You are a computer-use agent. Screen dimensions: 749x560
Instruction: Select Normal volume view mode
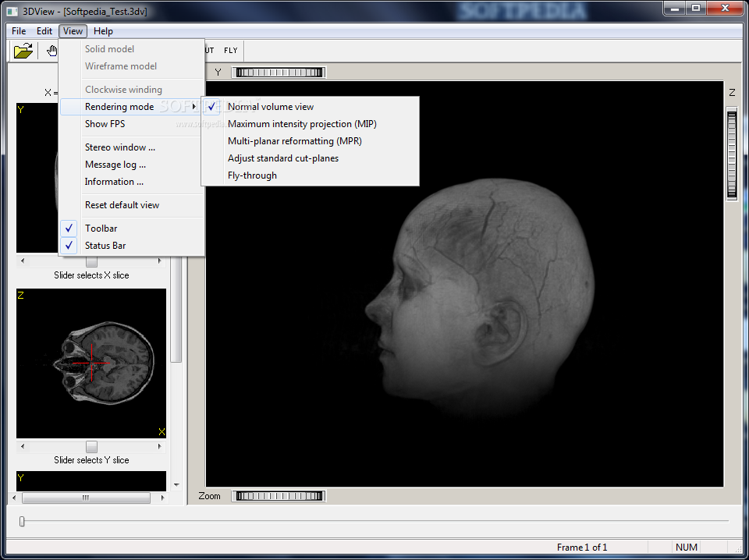point(310,106)
